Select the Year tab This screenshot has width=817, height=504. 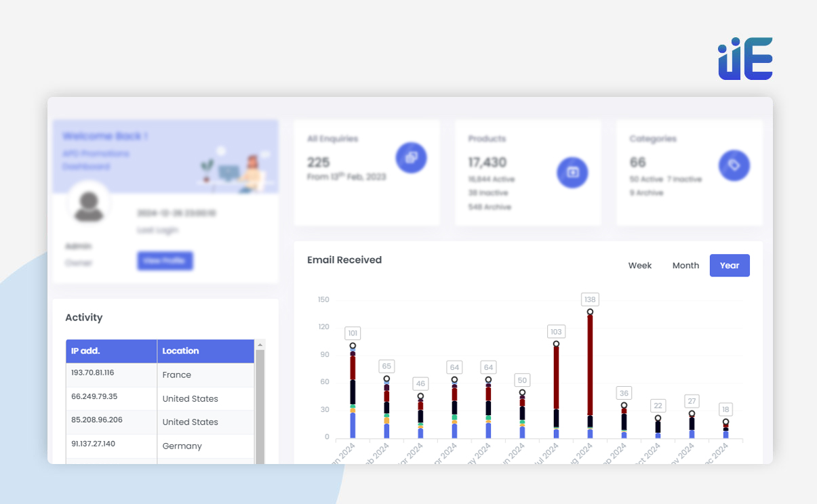pyautogui.click(x=730, y=266)
